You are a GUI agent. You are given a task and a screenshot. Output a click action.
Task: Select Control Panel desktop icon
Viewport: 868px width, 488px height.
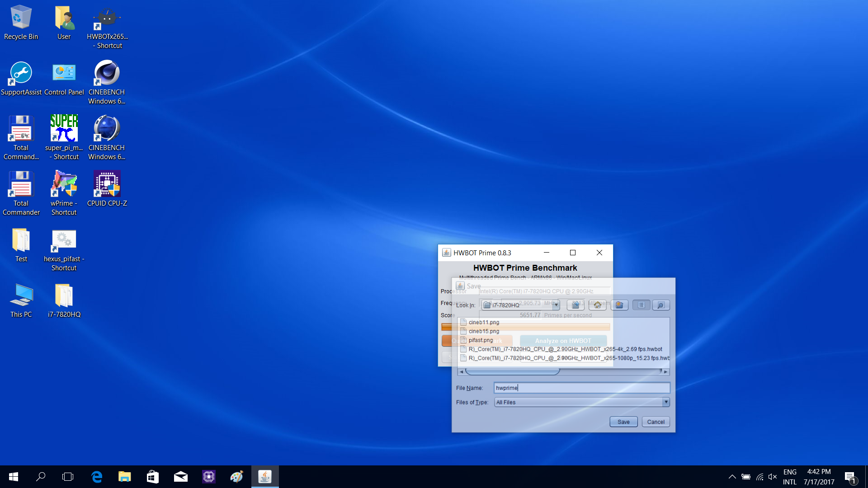64,78
